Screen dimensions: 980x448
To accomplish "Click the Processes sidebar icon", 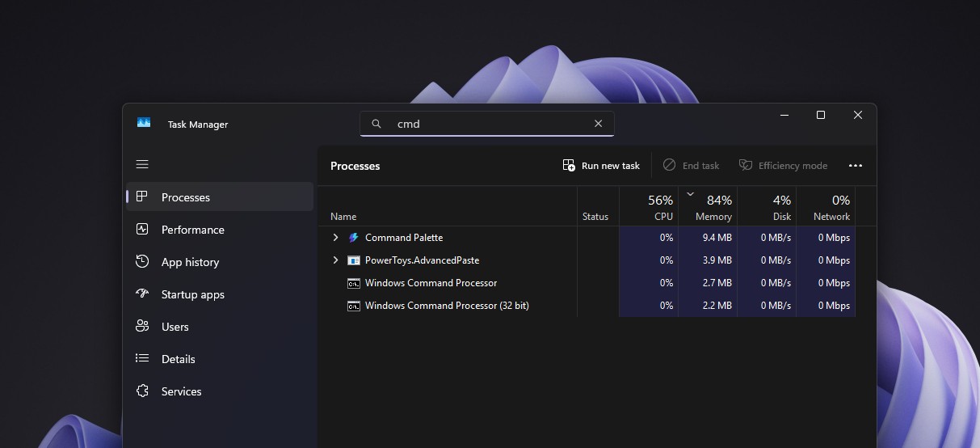I will point(142,197).
